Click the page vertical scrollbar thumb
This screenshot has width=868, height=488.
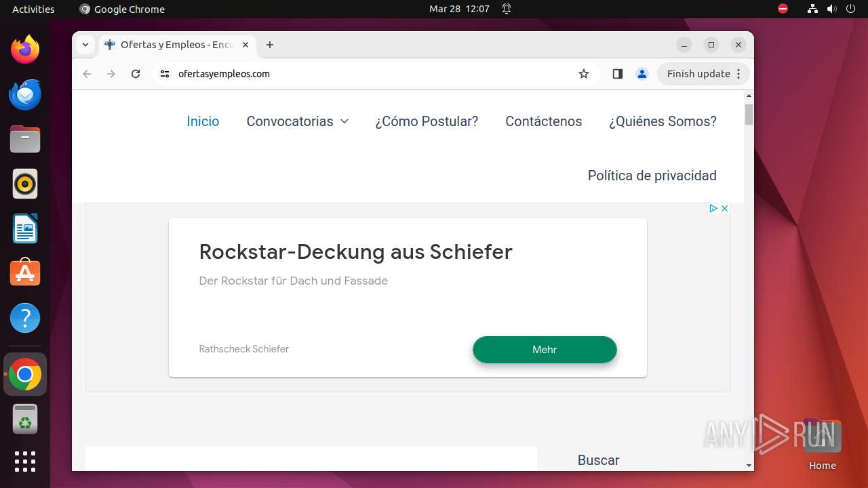click(749, 114)
